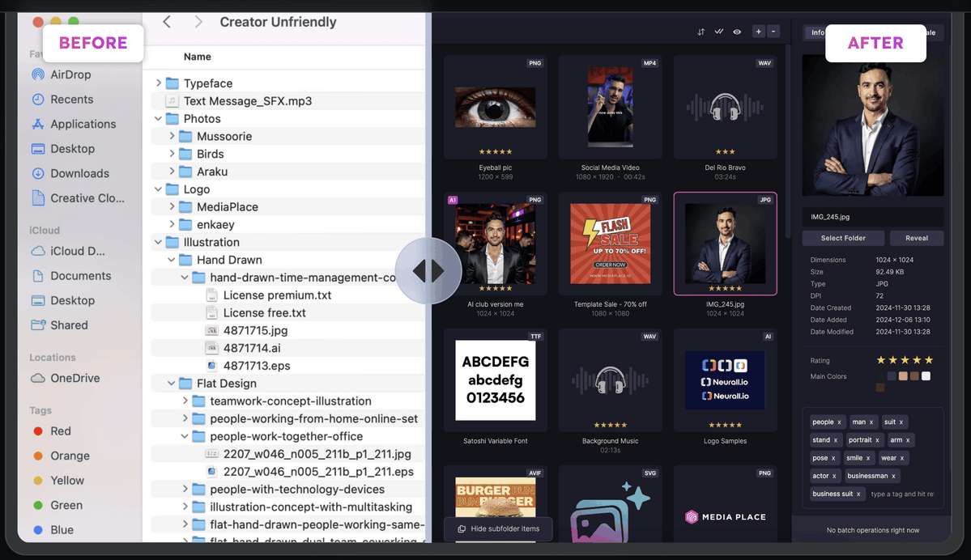Click the Select Folder button
The width and height of the screenshot is (971, 560).
point(843,238)
